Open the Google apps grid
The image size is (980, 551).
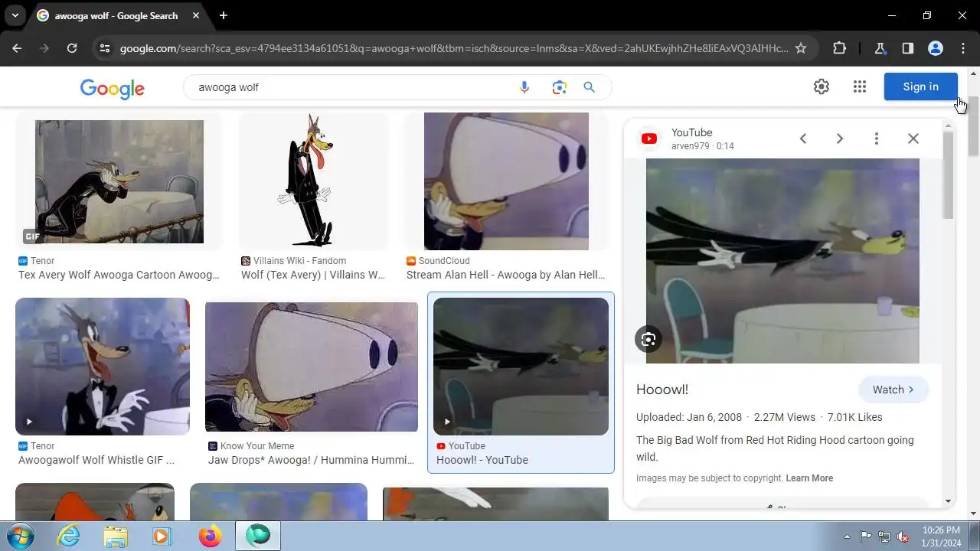tap(860, 86)
